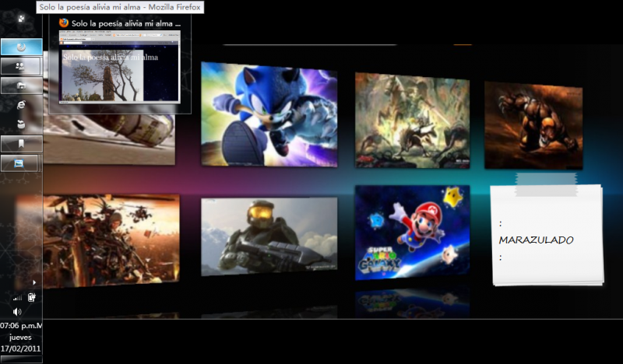Viewport: 623px width, 364px height.
Task: Click the battery power plug tray icon
Action: 32,297
